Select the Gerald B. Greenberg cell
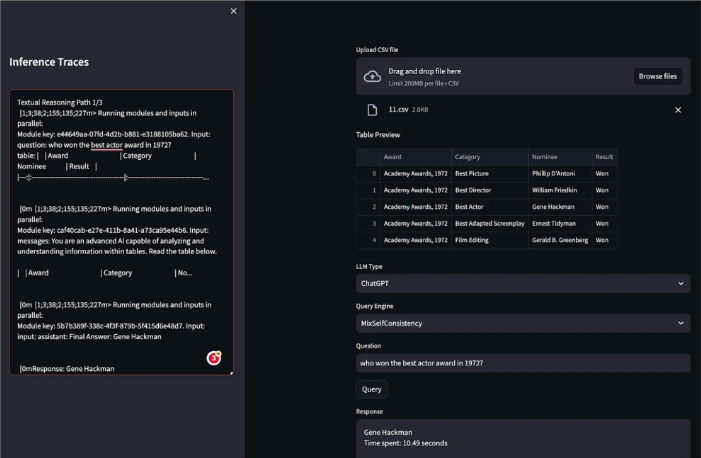This screenshot has height=458, width=701. pos(560,240)
